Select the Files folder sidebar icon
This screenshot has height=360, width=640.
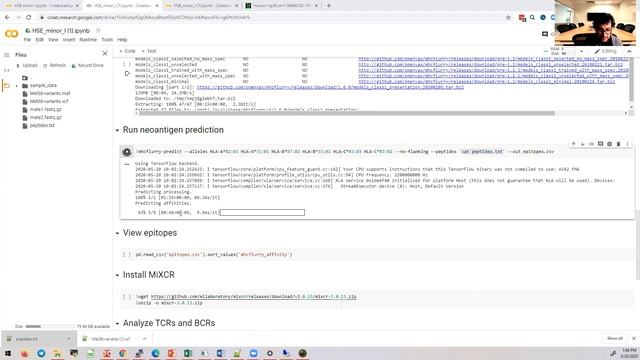[x=7, y=86]
